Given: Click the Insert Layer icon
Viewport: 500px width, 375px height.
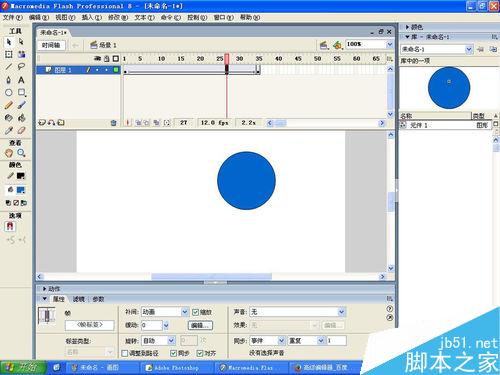Looking at the screenshot, I should 42,123.
